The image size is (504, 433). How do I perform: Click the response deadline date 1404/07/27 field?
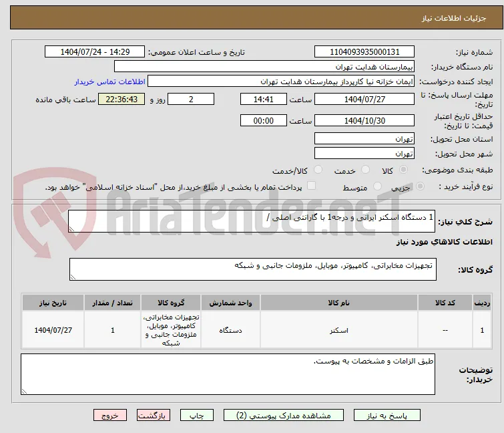coord(364,99)
